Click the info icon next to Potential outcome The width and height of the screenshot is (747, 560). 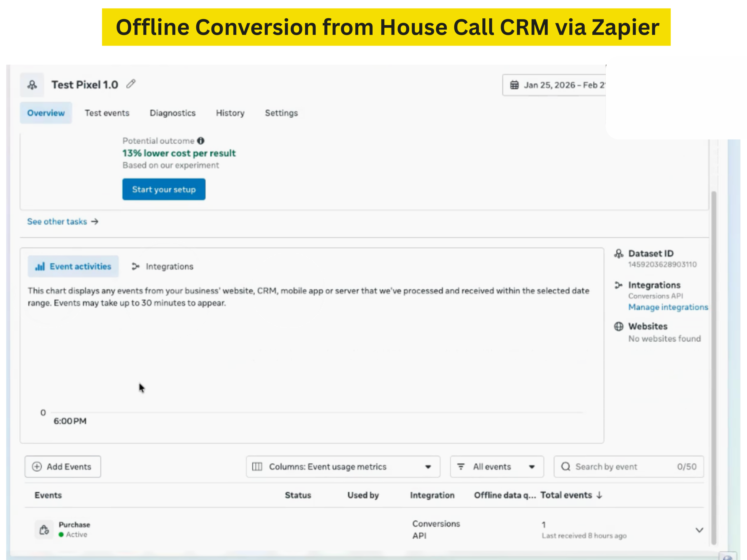[x=200, y=141]
